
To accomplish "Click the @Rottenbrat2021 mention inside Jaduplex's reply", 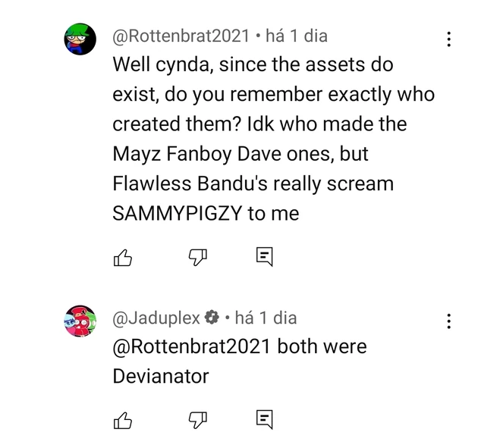I will point(192,347).
